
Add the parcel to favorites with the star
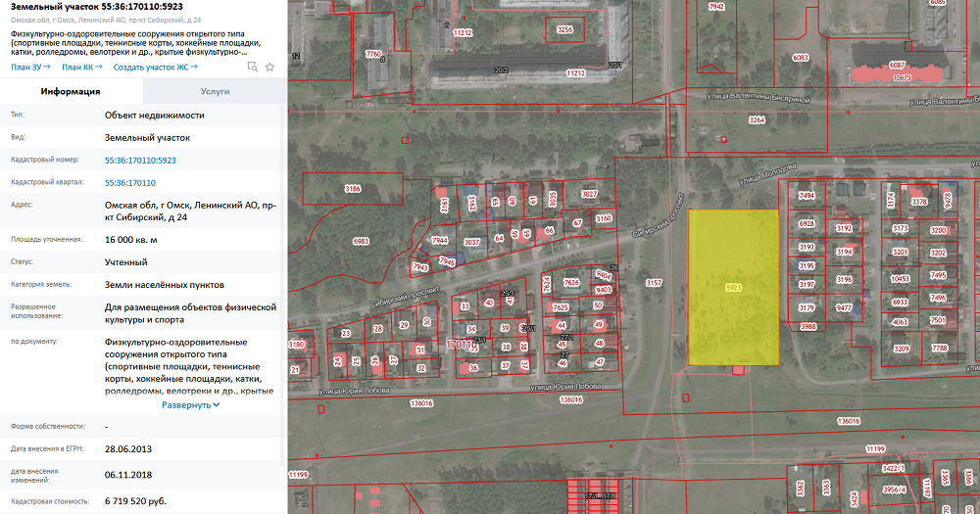[x=269, y=67]
